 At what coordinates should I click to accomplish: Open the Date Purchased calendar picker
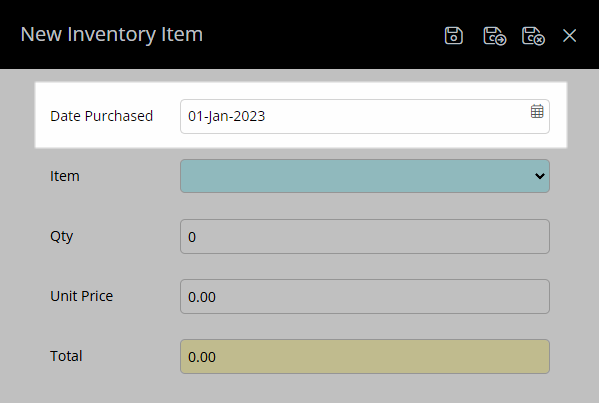coord(537,112)
